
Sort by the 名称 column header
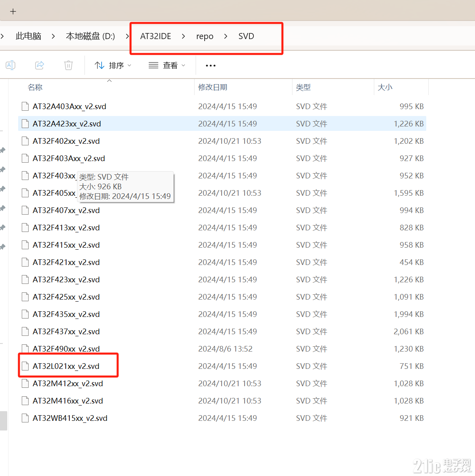[35, 87]
